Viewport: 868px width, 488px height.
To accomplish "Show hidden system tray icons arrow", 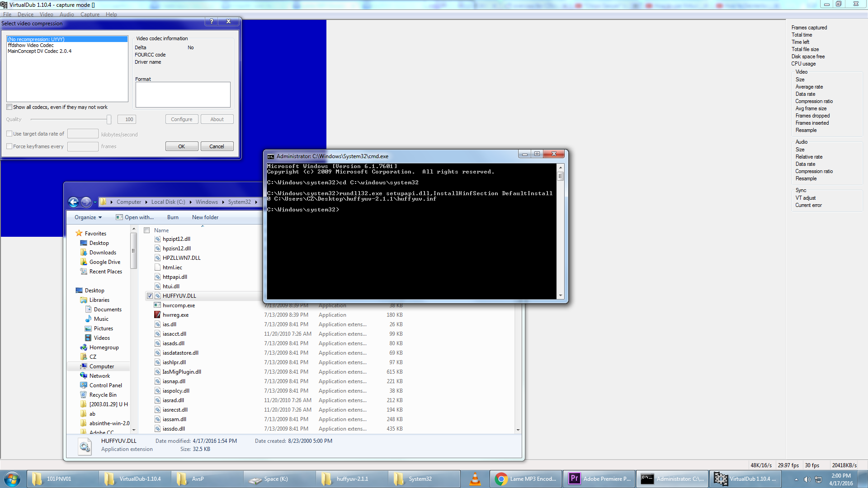I will 796,479.
